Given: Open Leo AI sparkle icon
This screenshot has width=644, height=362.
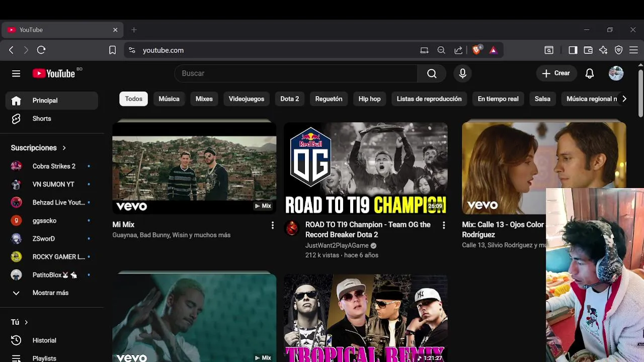Looking at the screenshot, I should tap(603, 50).
